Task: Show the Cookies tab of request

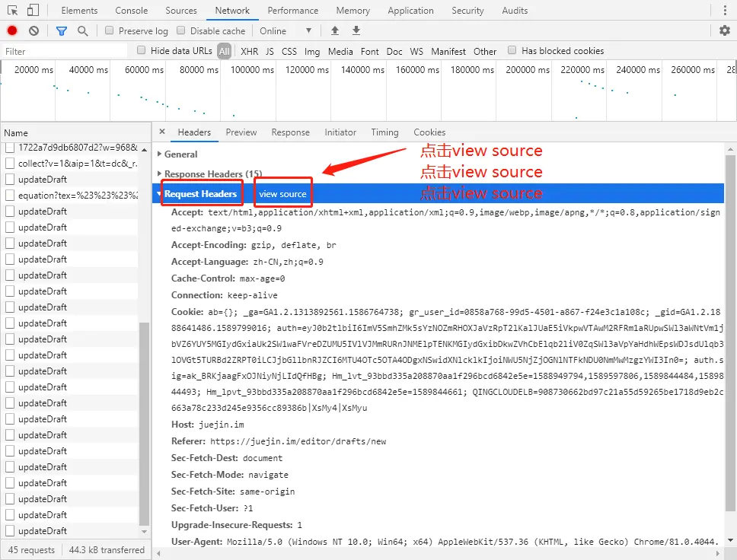Action: [x=429, y=132]
